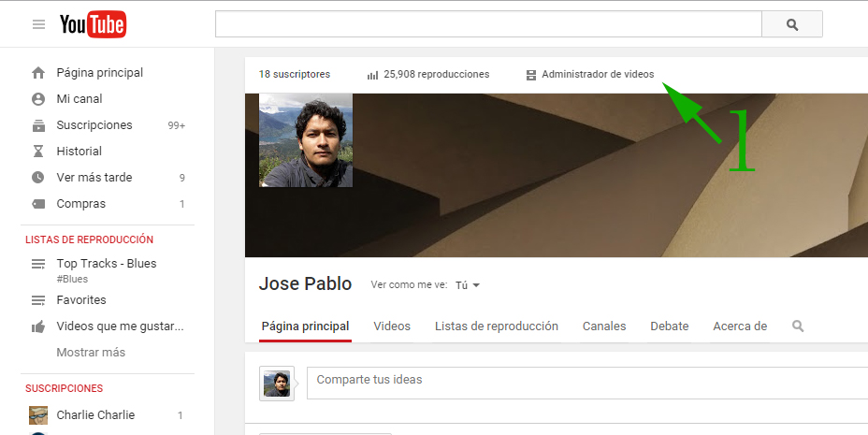Click the search magnifier button
Image resolution: width=868 pixels, height=435 pixels.
click(792, 24)
